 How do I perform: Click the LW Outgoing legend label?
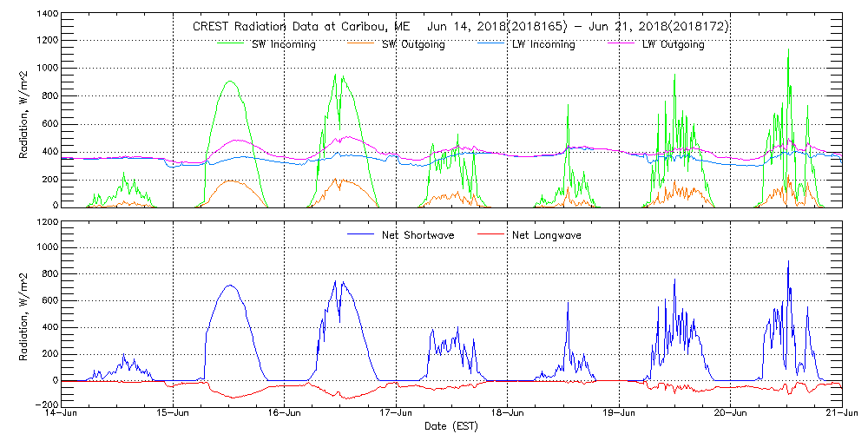[673, 44]
